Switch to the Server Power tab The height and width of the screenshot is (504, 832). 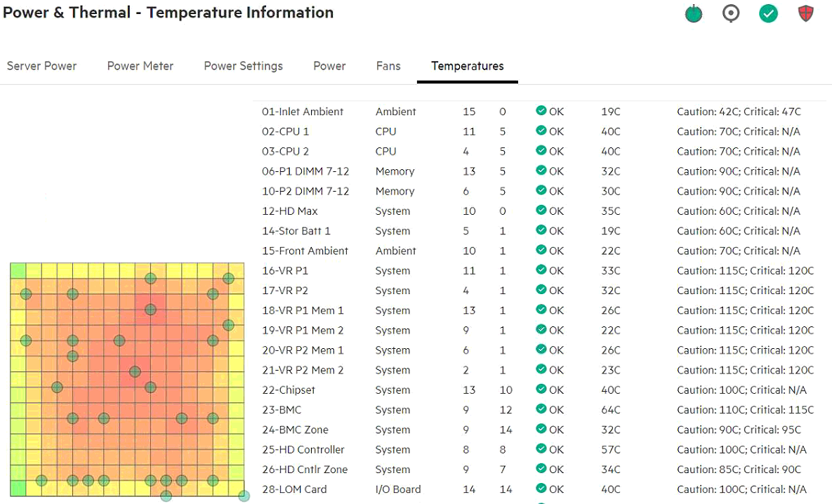pos(41,66)
